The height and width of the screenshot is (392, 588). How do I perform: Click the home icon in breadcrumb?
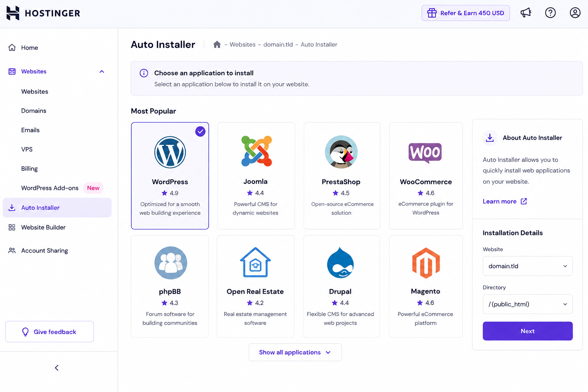tap(217, 44)
